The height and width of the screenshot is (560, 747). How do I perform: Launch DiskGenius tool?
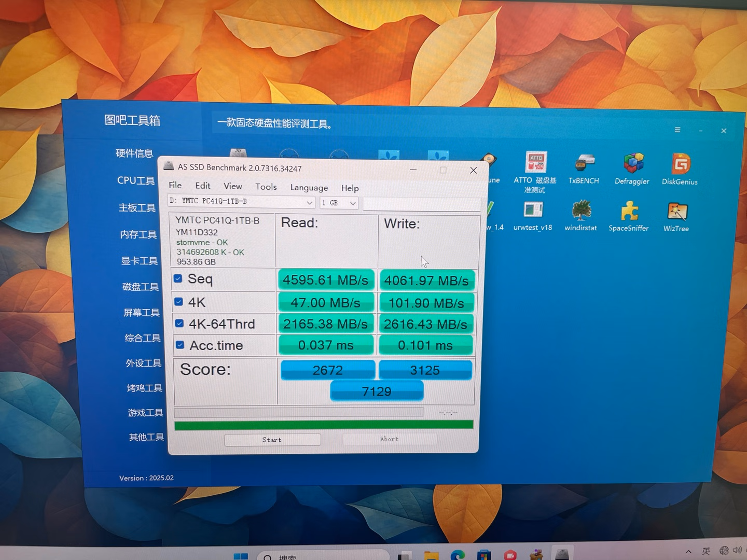click(x=681, y=165)
